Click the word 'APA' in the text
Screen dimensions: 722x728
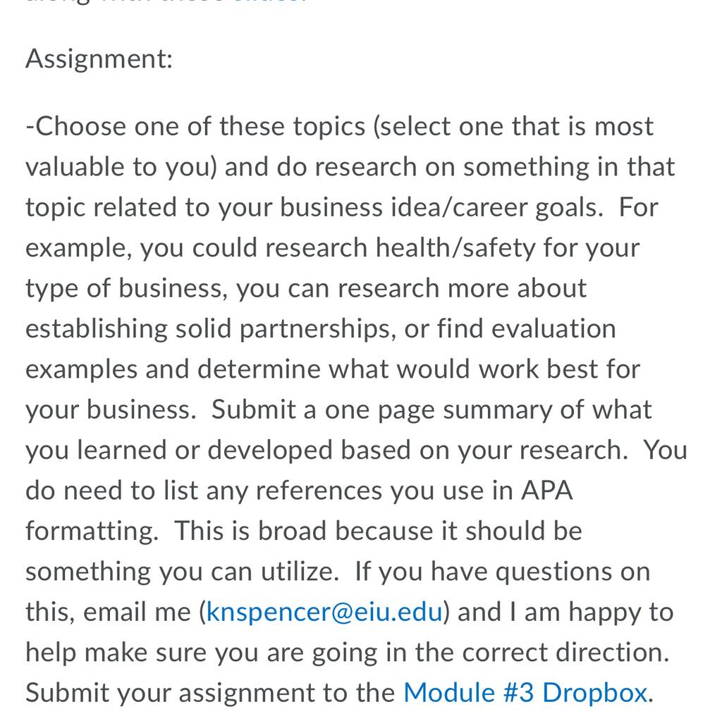click(x=547, y=491)
